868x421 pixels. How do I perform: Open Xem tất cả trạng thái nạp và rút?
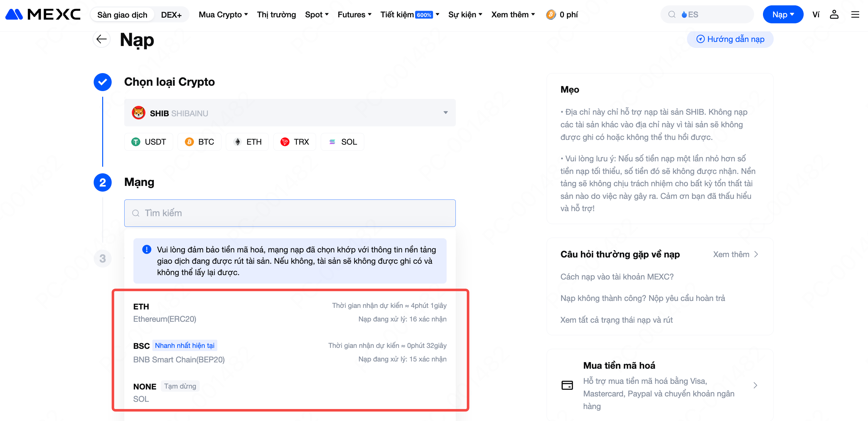[616, 320]
